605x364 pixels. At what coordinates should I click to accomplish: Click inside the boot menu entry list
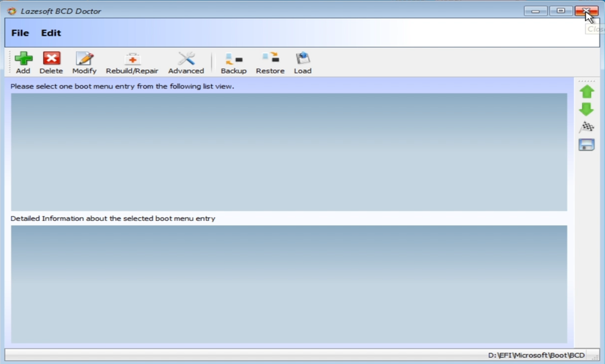[289, 152]
